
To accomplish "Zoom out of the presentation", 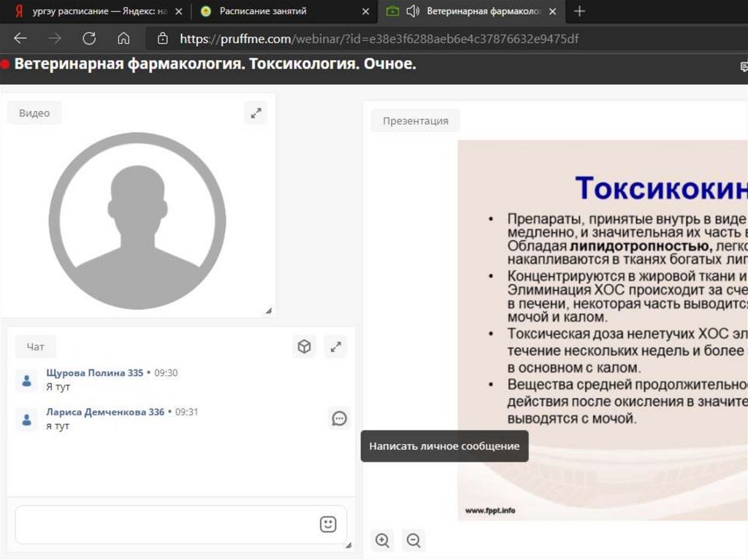I will click(413, 540).
